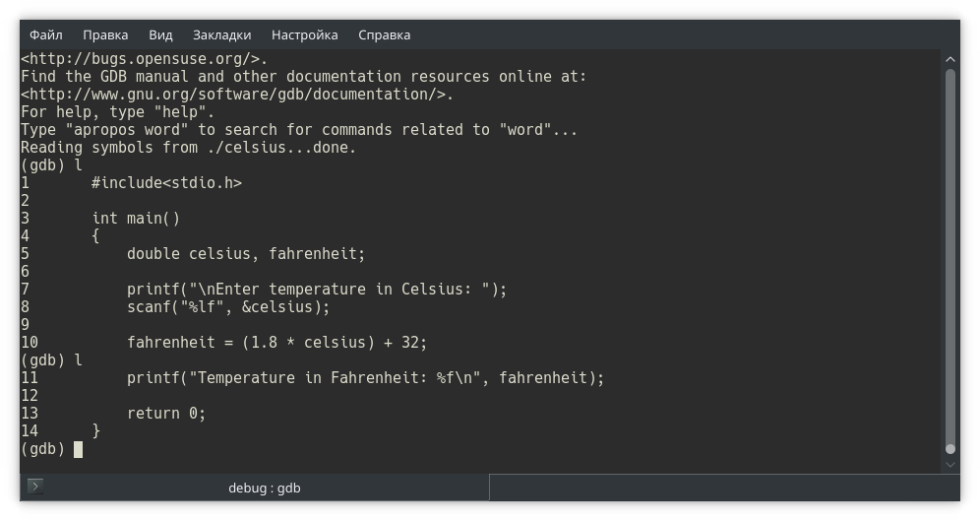Open the Вид menu
This screenshot has width=980, height=521.
[x=160, y=34]
